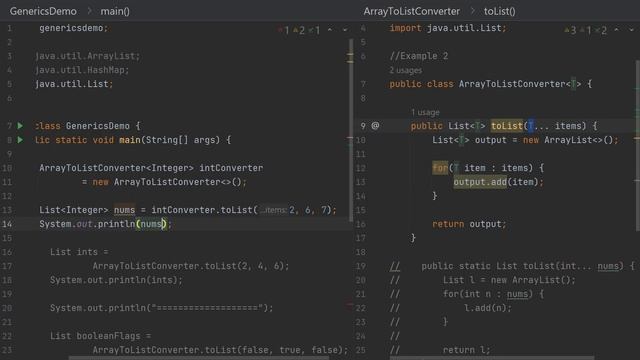Click commented 'List l = new ArrayList();' line

coord(509,280)
